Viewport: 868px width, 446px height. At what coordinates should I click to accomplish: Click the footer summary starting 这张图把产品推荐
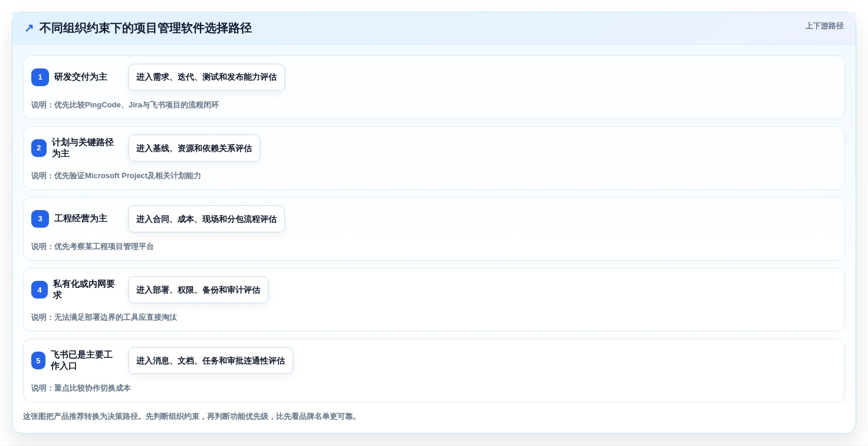coord(191,417)
